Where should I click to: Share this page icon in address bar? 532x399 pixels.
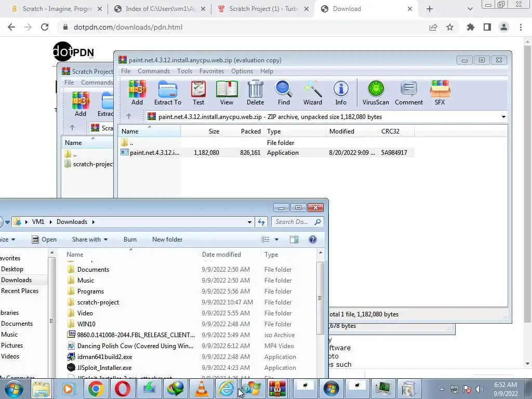[x=433, y=27]
